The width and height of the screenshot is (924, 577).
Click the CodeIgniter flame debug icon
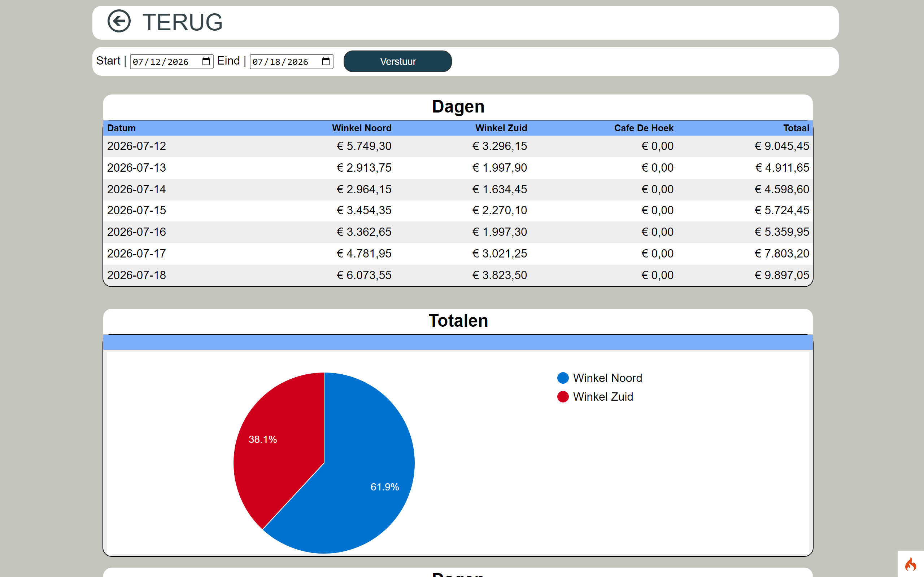pyautogui.click(x=911, y=564)
